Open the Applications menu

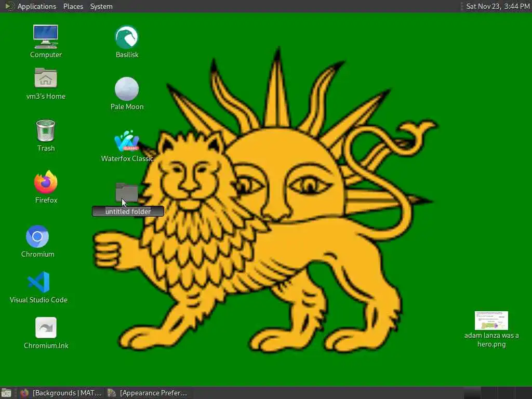(37, 6)
